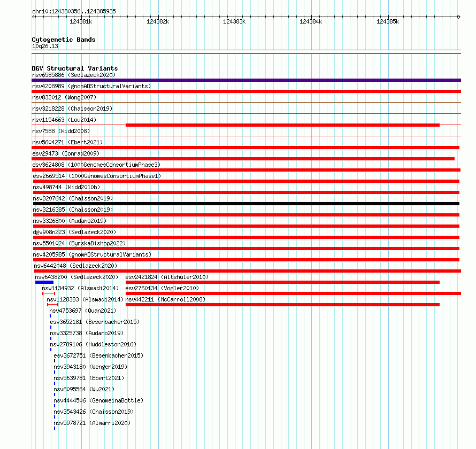
Task: Select the red bracket glyph of nsv1134932
Action: (49, 293)
